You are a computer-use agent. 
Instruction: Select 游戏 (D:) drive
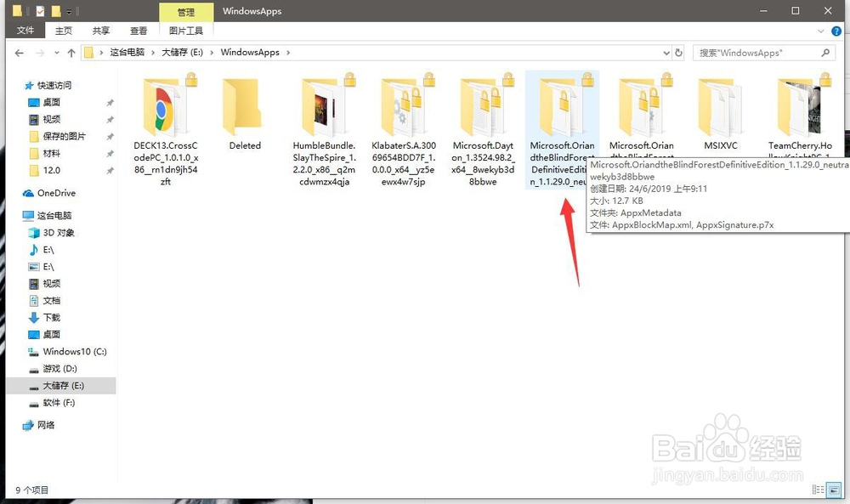(53, 369)
